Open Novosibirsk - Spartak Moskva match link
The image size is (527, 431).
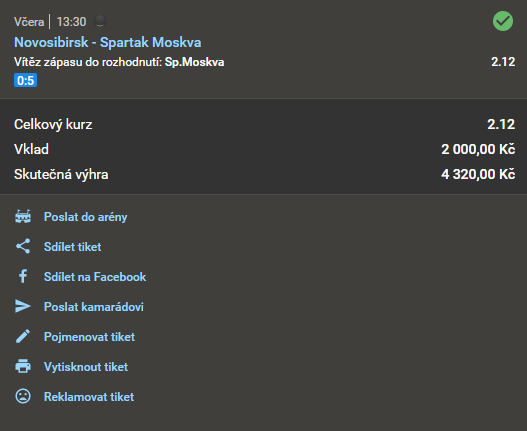pyautogui.click(x=108, y=42)
